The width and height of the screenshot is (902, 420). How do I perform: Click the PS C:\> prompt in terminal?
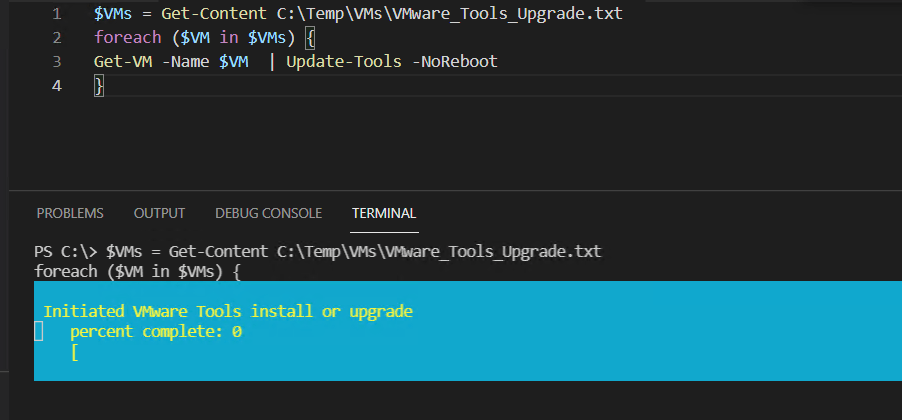(x=65, y=250)
